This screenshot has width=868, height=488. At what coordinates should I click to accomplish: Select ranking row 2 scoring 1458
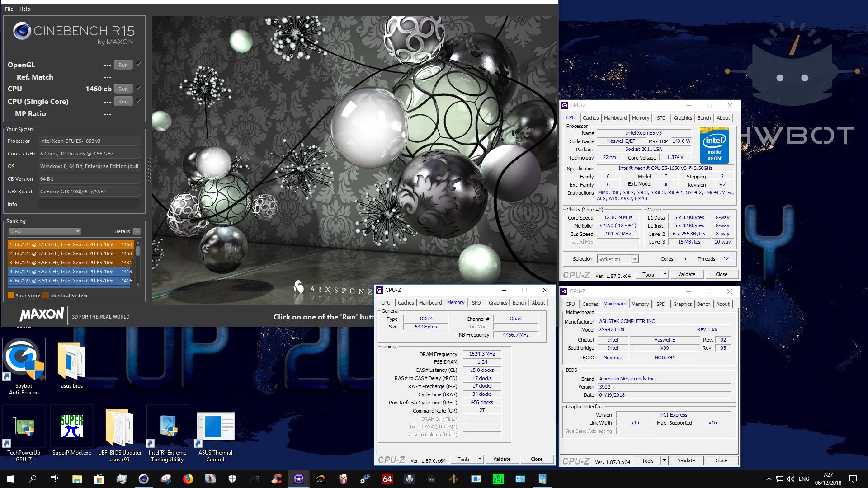point(71,253)
